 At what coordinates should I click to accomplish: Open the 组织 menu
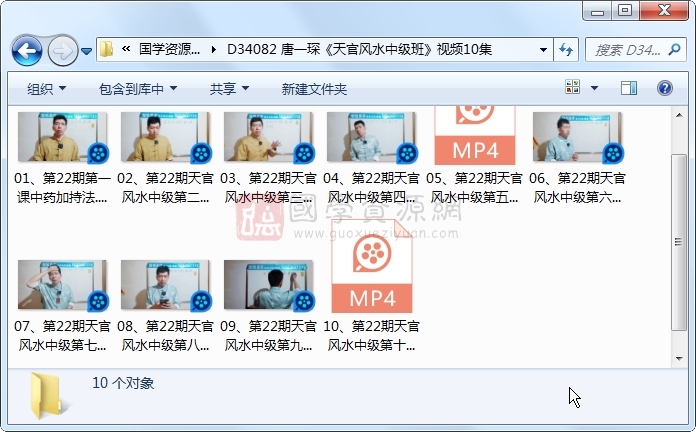coord(46,89)
